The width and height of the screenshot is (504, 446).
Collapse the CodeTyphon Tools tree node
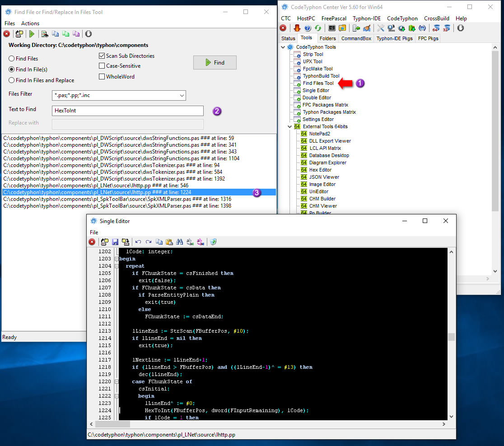283,47
